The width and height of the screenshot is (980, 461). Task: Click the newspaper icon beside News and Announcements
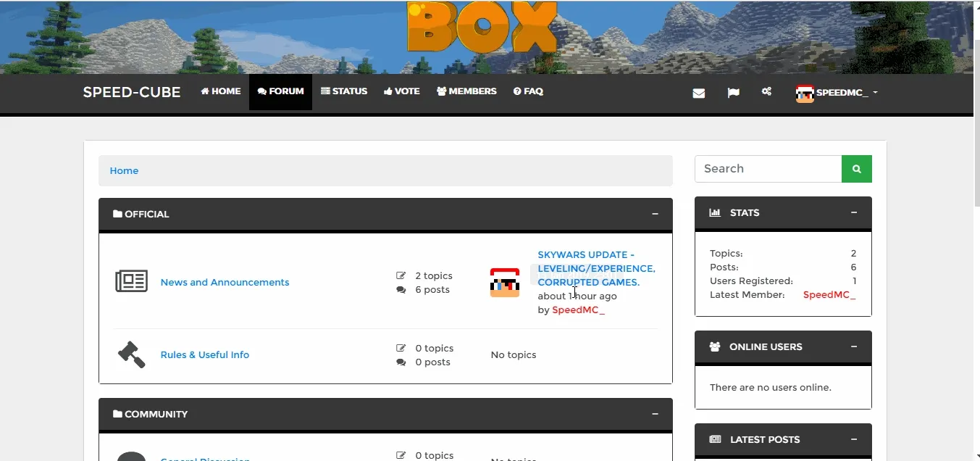pos(131,281)
